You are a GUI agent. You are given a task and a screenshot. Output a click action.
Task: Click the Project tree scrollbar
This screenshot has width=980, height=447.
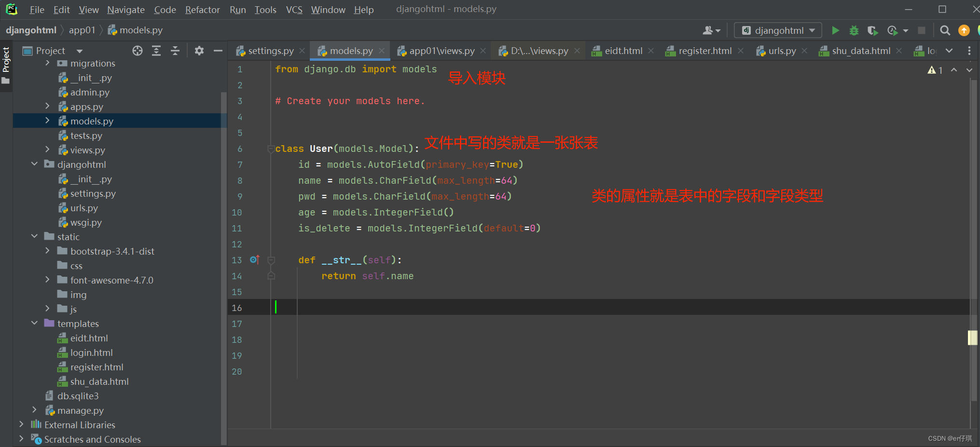[223, 268]
